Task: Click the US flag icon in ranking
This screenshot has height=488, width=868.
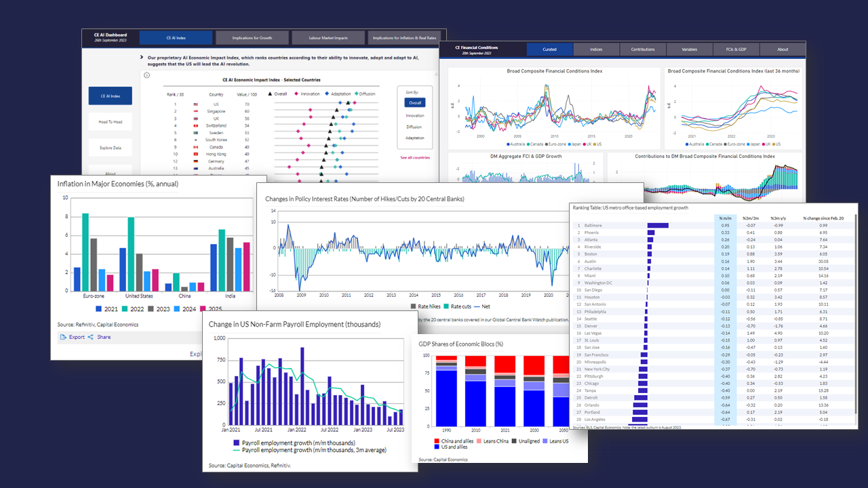Action: (x=195, y=104)
